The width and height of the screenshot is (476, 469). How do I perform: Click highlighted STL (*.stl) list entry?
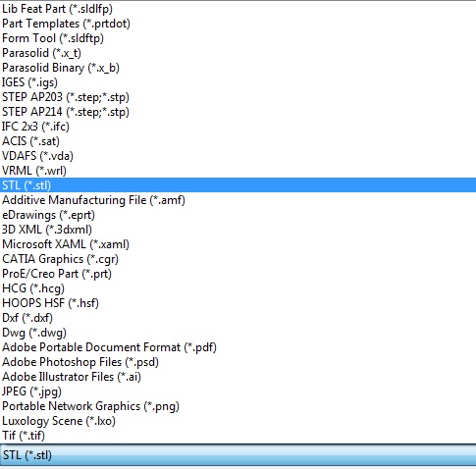(x=238, y=185)
